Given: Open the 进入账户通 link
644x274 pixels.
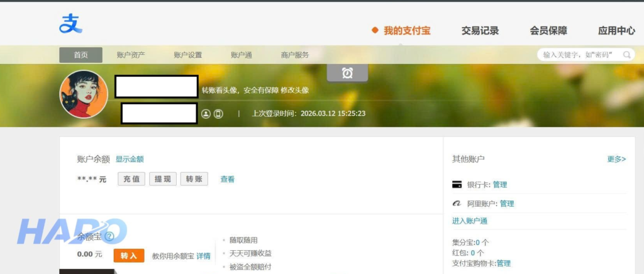Looking at the screenshot, I should (470, 221).
